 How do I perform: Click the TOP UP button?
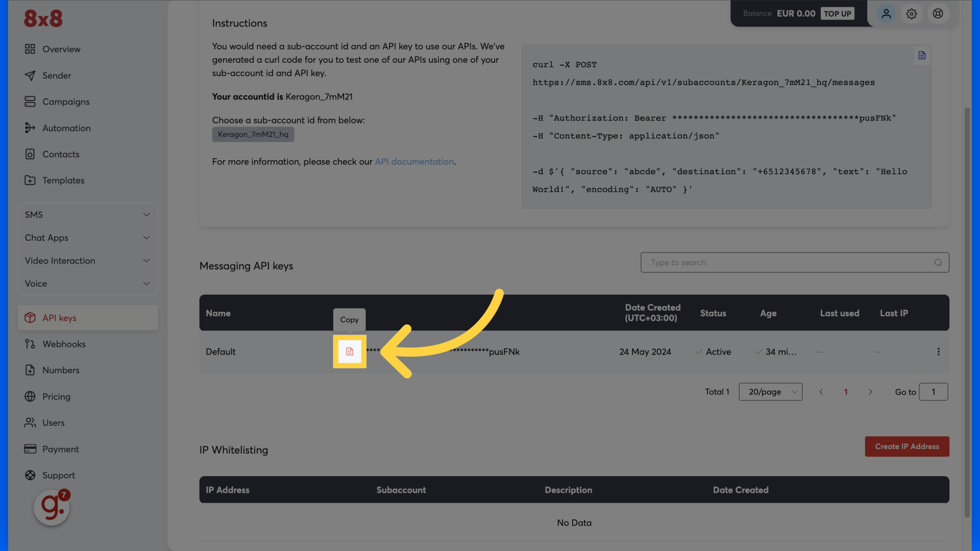837,14
